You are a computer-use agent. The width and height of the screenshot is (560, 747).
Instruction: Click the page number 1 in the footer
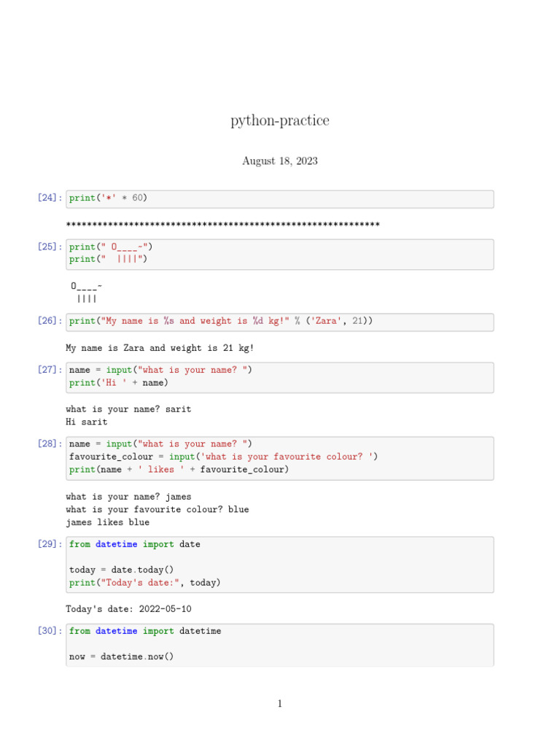click(280, 704)
